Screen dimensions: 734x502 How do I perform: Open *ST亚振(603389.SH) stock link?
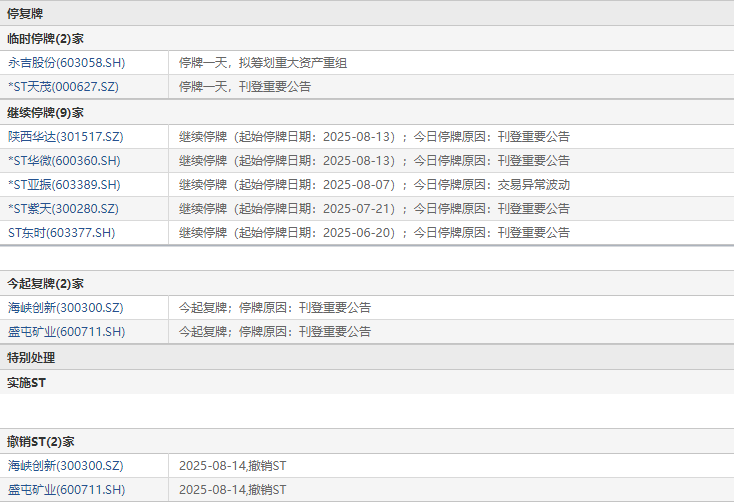tap(64, 185)
